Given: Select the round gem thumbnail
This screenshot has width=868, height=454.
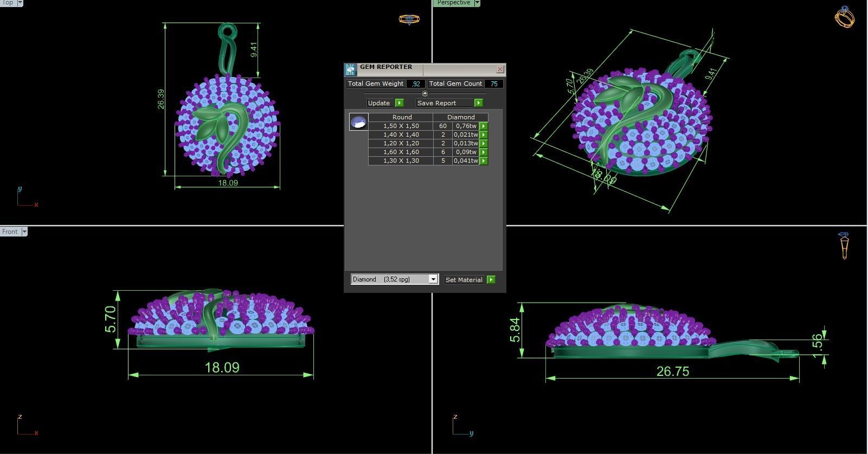Looking at the screenshot, I should (x=358, y=122).
